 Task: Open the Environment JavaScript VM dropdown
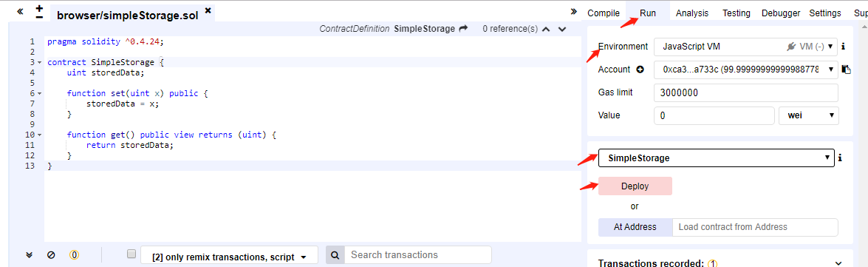[745, 47]
